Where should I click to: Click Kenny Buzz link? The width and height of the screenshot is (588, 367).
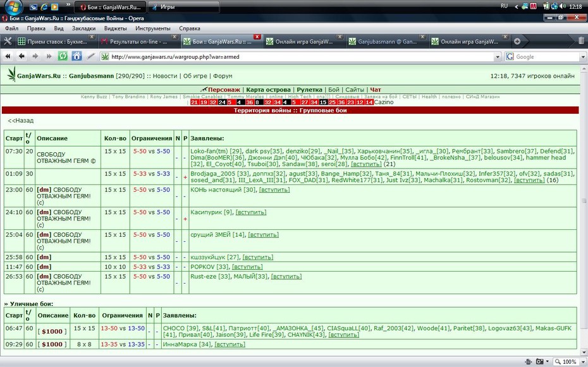click(94, 97)
